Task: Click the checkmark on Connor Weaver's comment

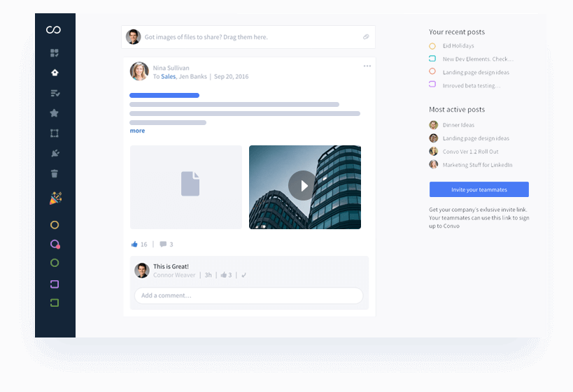Action: point(244,275)
